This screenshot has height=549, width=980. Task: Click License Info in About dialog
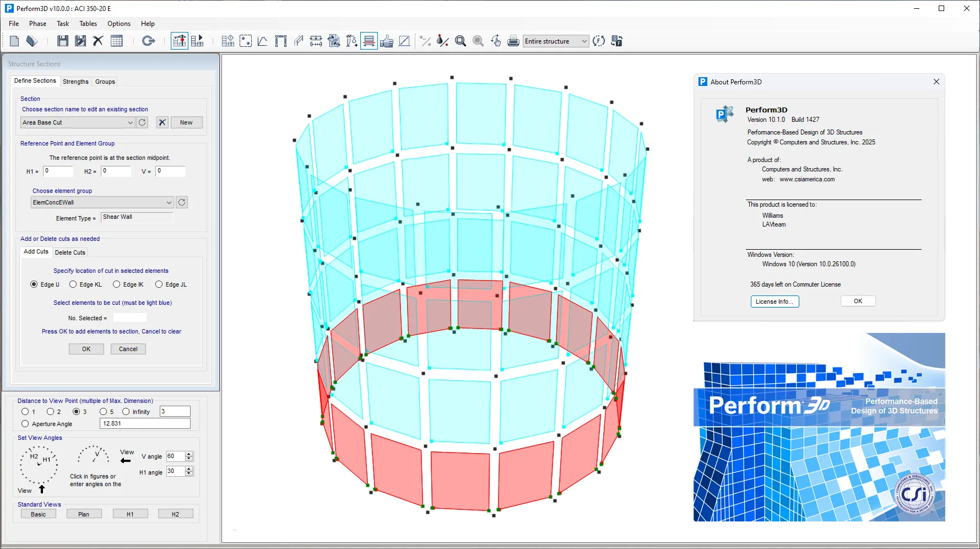(775, 302)
